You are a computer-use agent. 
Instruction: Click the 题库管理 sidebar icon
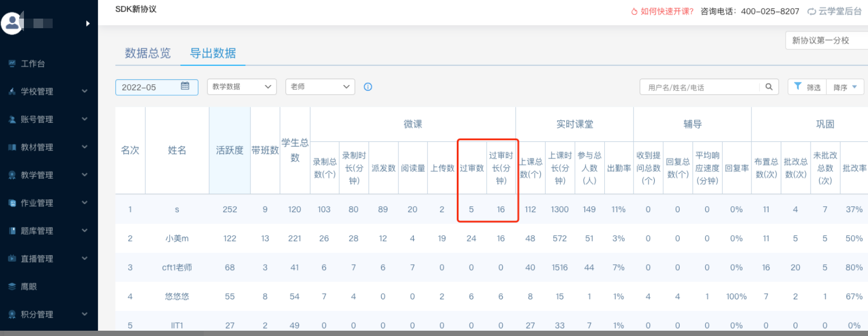click(12, 231)
